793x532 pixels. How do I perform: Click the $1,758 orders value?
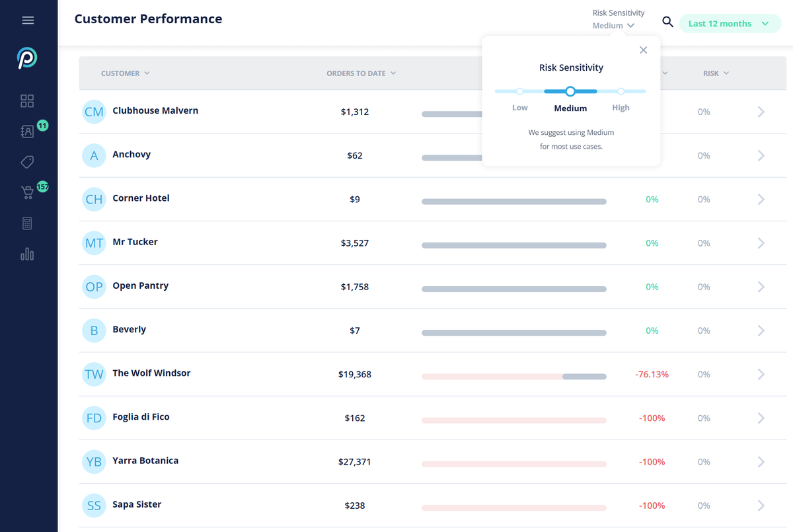(355, 287)
